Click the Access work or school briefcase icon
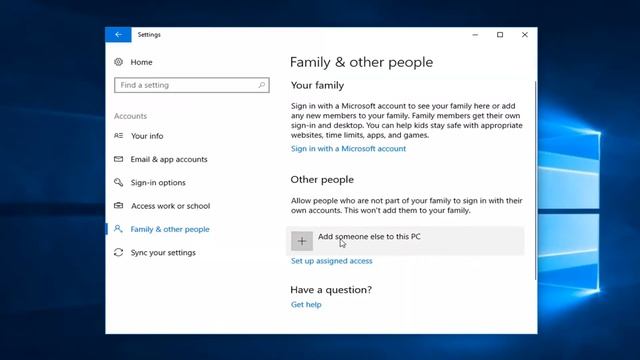 tap(118, 205)
